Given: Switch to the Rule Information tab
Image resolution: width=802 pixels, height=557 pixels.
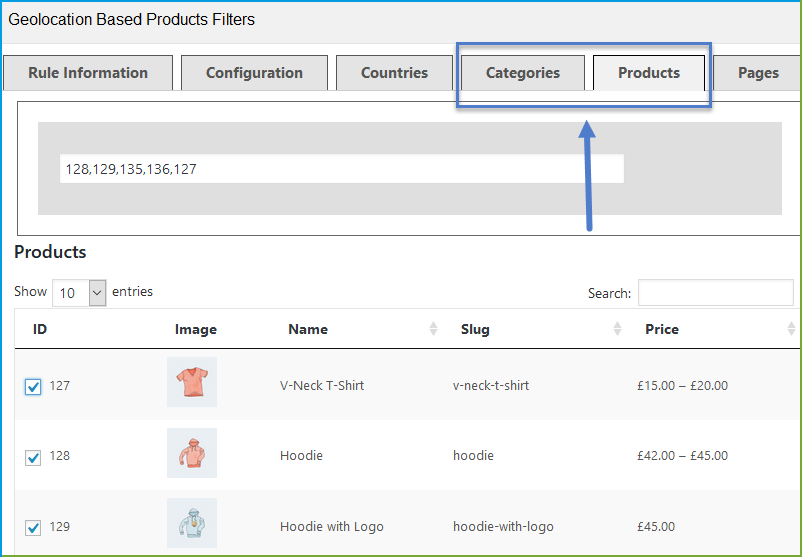Looking at the screenshot, I should pos(88,73).
